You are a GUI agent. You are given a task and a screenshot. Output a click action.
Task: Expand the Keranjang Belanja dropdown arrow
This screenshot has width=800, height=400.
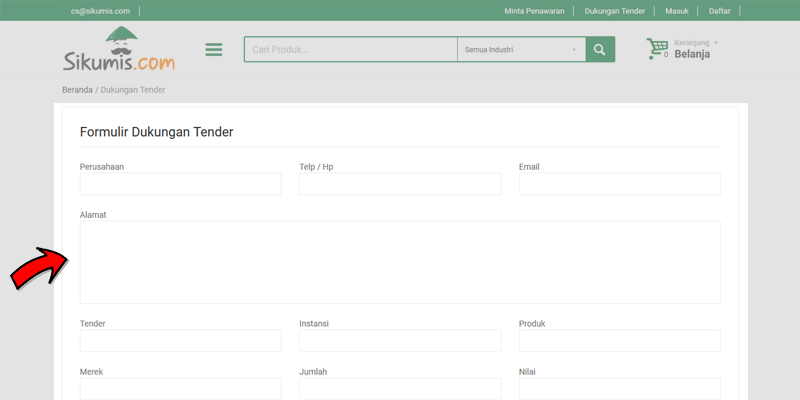tap(716, 43)
